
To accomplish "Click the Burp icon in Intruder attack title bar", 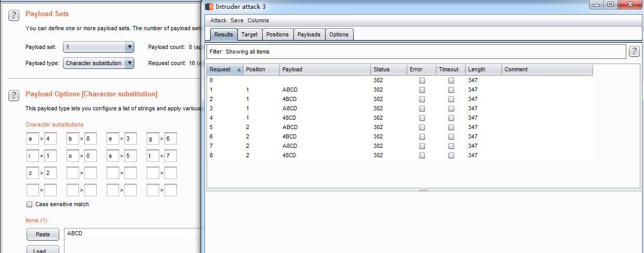I will coord(209,7).
